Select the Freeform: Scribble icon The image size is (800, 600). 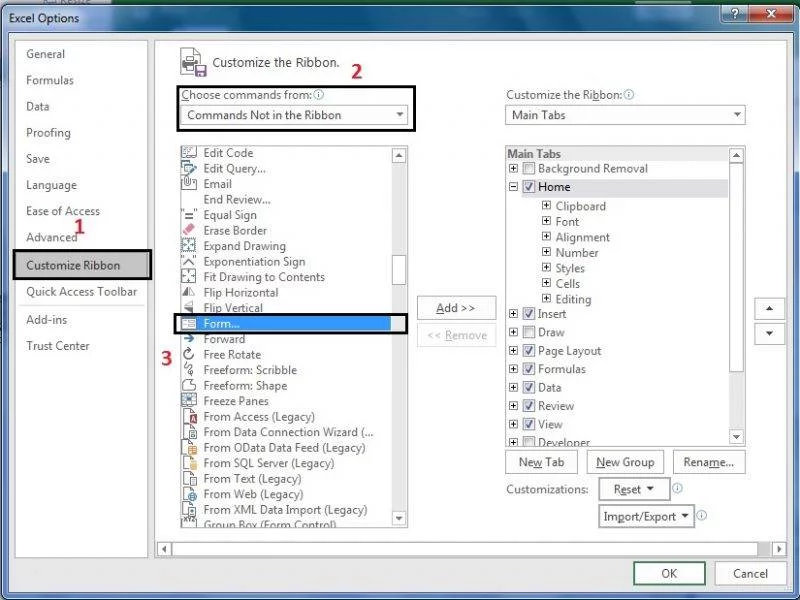tap(189, 369)
